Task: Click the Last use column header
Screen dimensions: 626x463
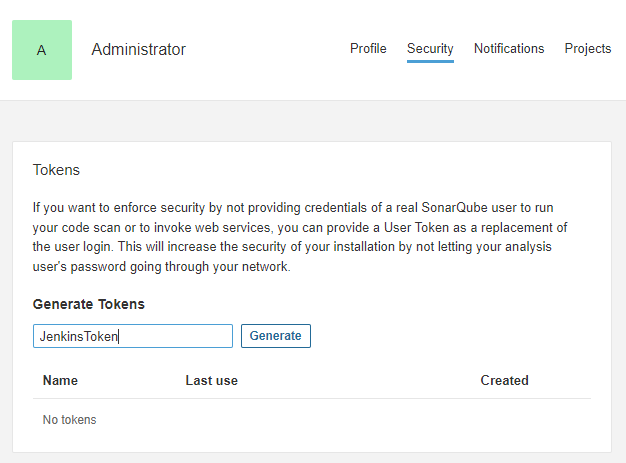Action: (211, 380)
